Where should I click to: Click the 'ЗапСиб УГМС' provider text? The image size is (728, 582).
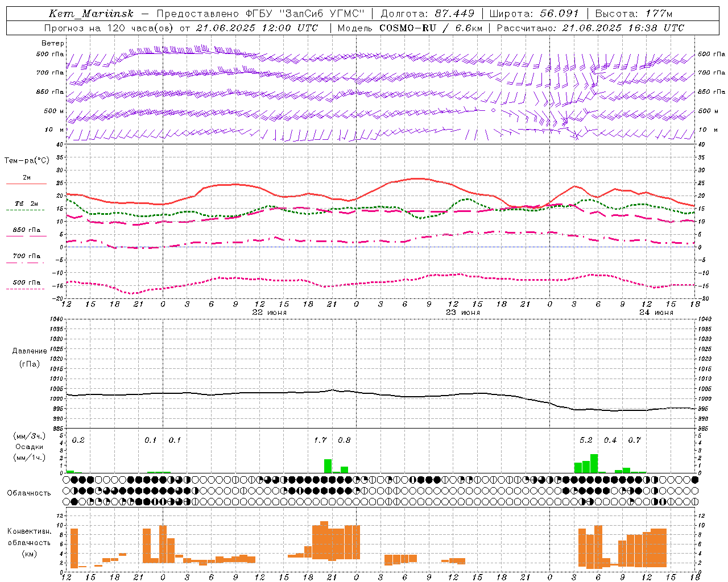[x=321, y=14]
